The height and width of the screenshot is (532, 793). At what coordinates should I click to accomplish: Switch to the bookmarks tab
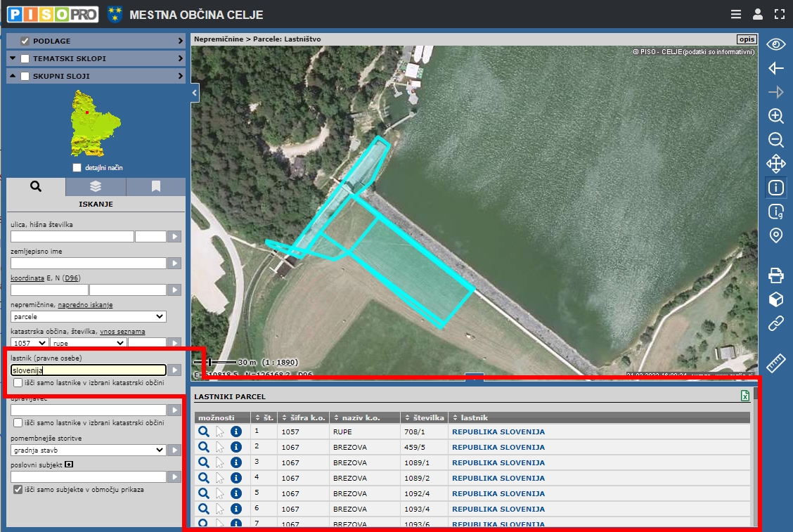pos(155,186)
